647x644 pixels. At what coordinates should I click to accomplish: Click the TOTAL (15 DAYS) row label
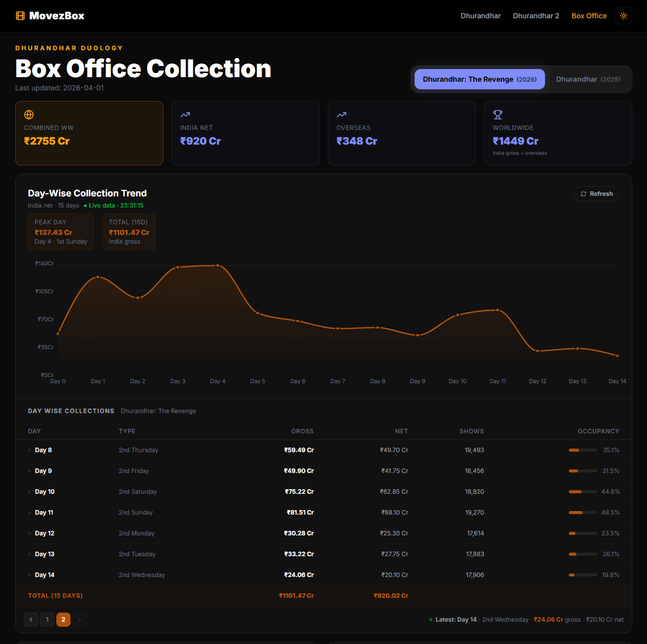tap(55, 596)
